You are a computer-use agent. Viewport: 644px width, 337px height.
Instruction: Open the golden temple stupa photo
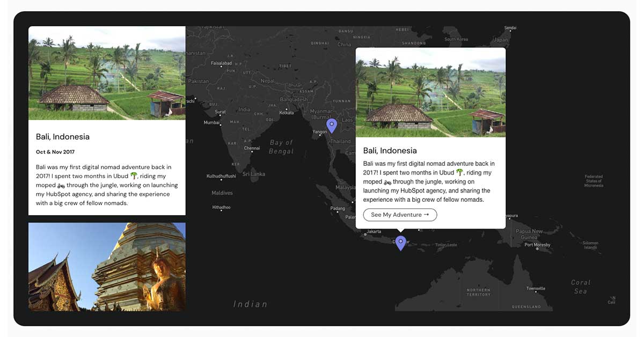(x=106, y=267)
